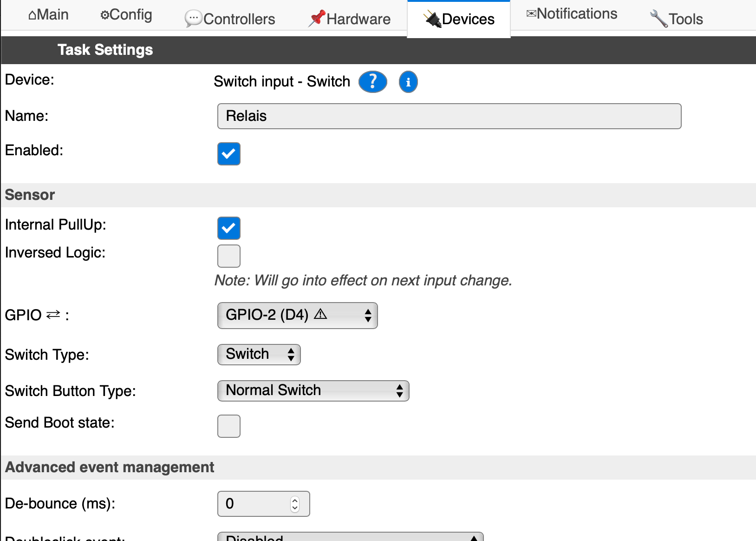The height and width of the screenshot is (541, 756).
Task: Expand the Switch Type dropdown
Action: click(259, 355)
